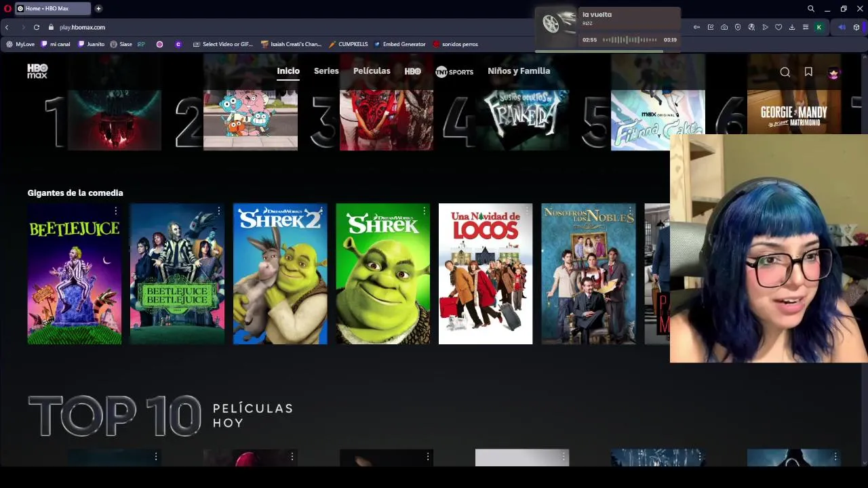Open the Easy Setup lines icon
This screenshot has height=488, width=868.
pyautogui.click(x=806, y=27)
